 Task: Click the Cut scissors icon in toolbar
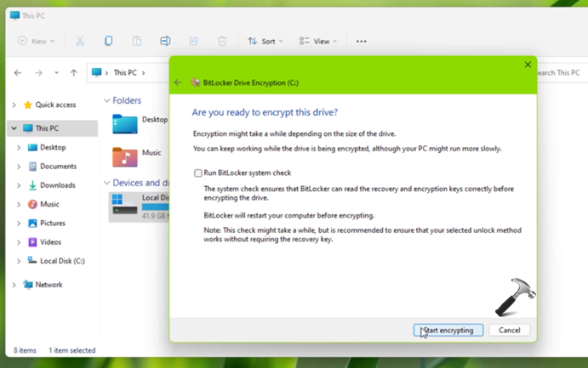(x=79, y=41)
